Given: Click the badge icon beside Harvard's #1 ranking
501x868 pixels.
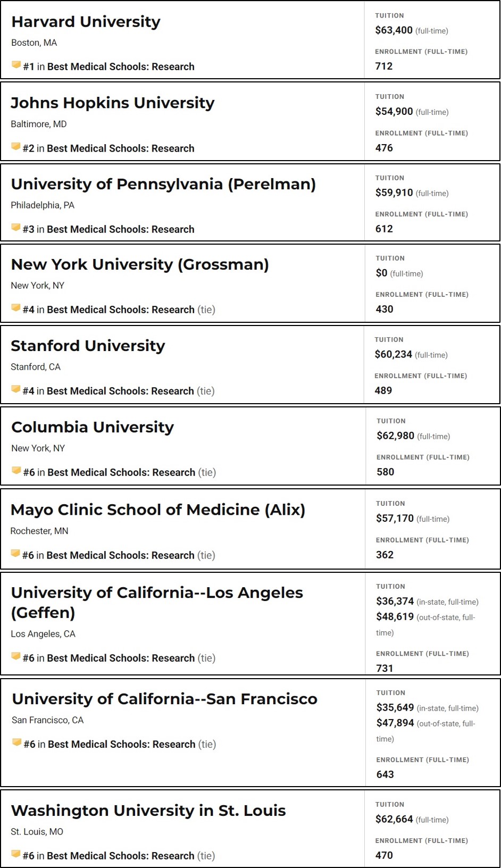Looking at the screenshot, I should pyautogui.click(x=16, y=65).
